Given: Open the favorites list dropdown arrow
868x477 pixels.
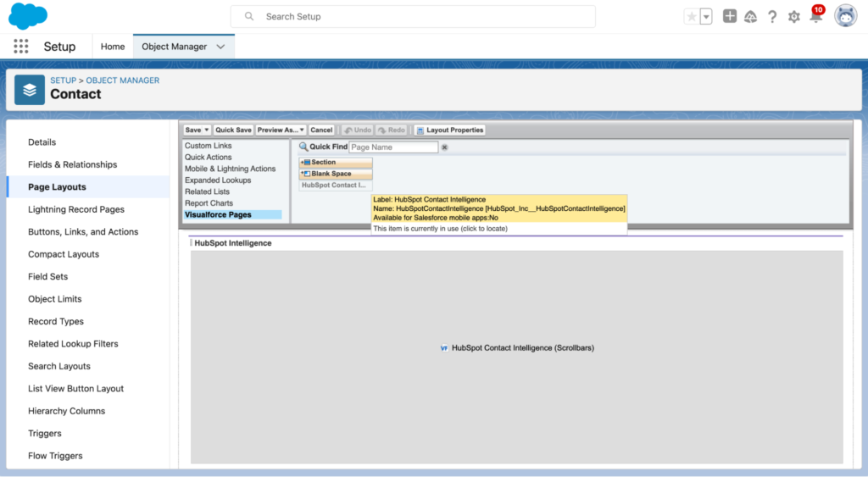Looking at the screenshot, I should 706,17.
